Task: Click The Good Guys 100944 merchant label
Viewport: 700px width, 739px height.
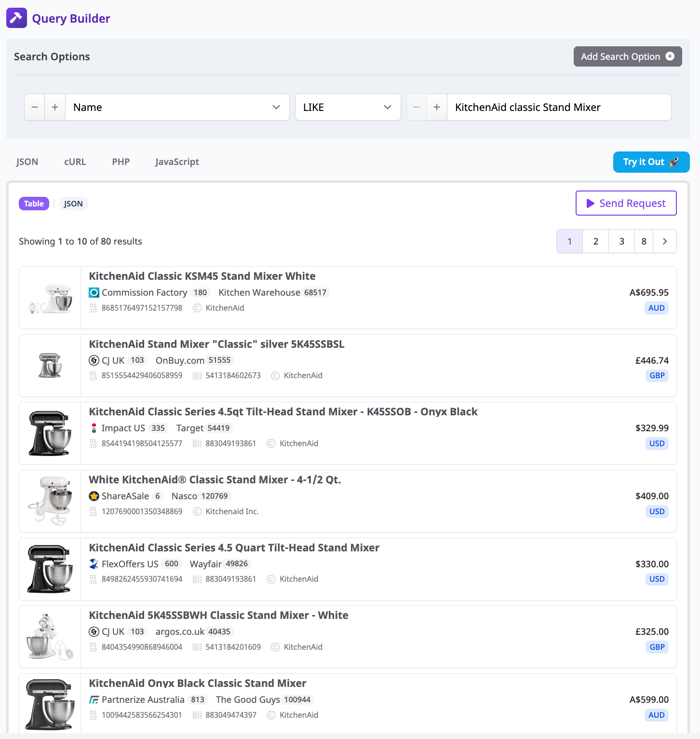Action: point(265,699)
